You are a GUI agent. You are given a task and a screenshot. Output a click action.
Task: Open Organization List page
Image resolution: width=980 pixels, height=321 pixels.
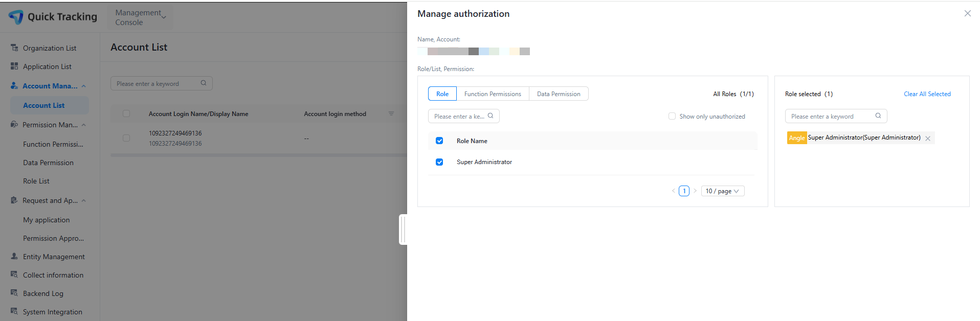[x=50, y=48]
